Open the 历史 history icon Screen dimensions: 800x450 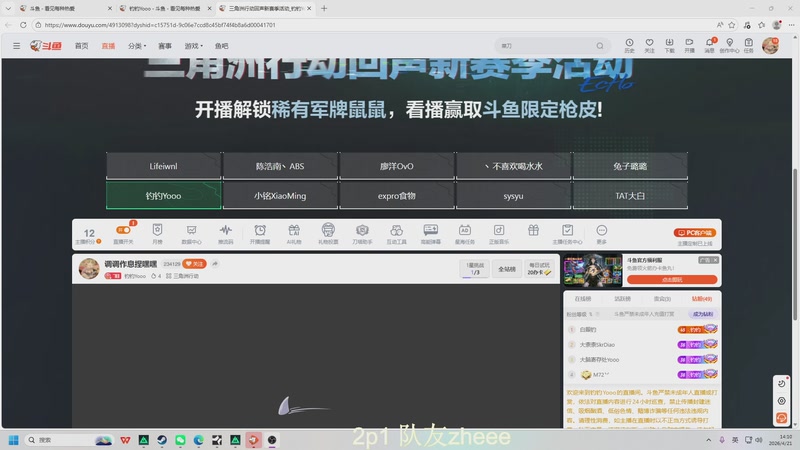coord(629,45)
